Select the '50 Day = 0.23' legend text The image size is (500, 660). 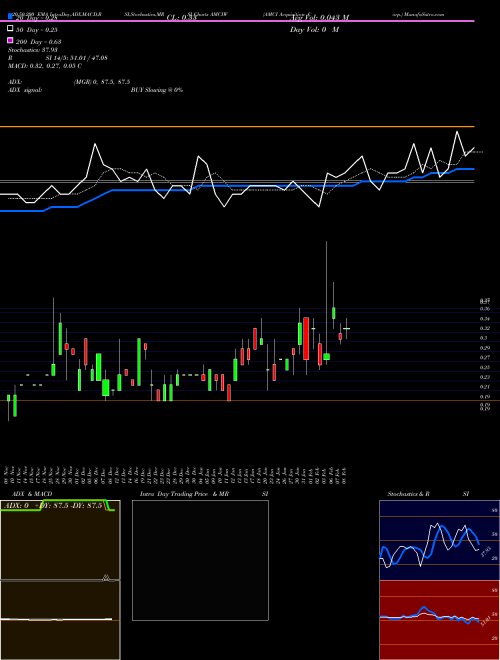click(x=37, y=30)
